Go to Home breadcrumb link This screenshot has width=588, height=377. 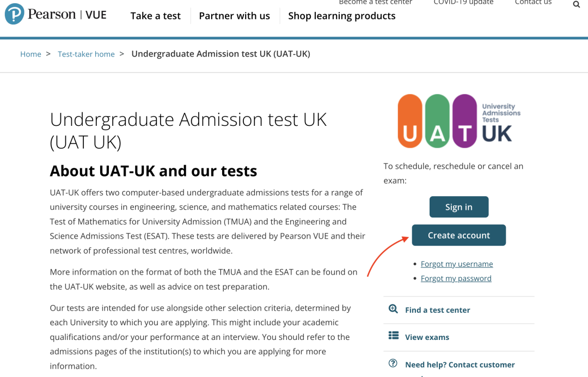(x=30, y=54)
